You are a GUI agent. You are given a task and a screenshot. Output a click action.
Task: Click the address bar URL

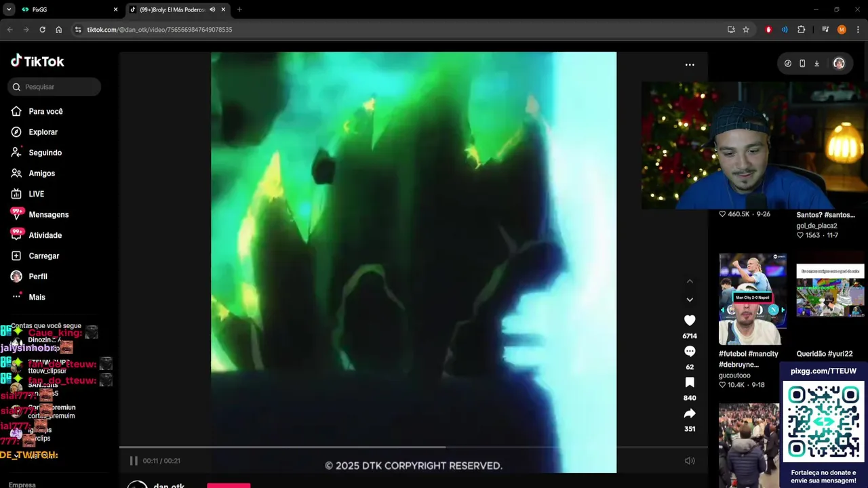159,30
